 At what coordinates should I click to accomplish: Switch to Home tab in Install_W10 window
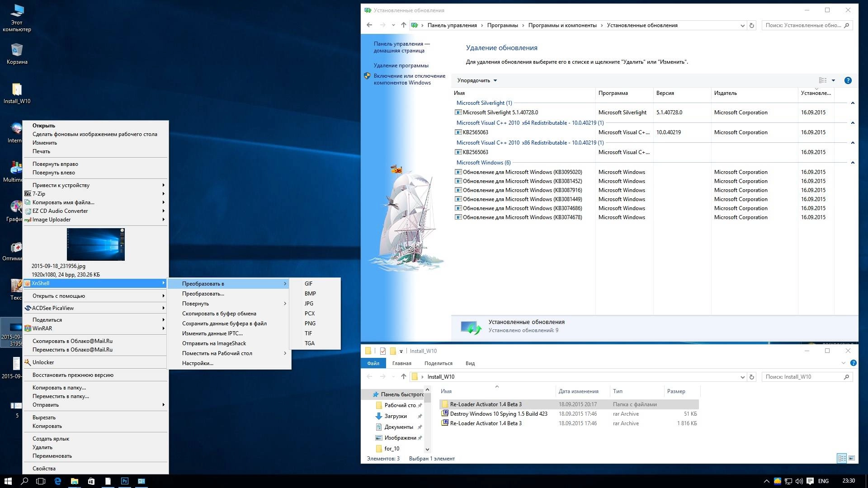coord(401,363)
